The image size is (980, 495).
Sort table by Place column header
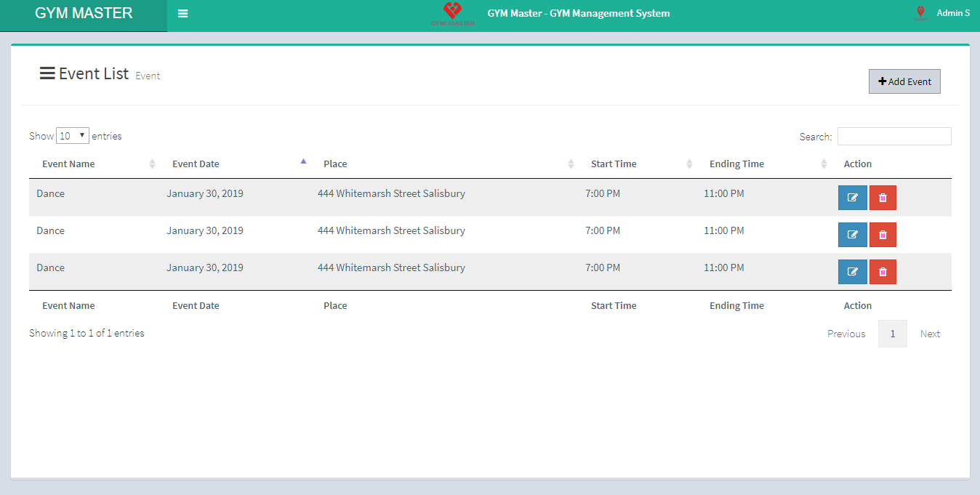click(335, 164)
